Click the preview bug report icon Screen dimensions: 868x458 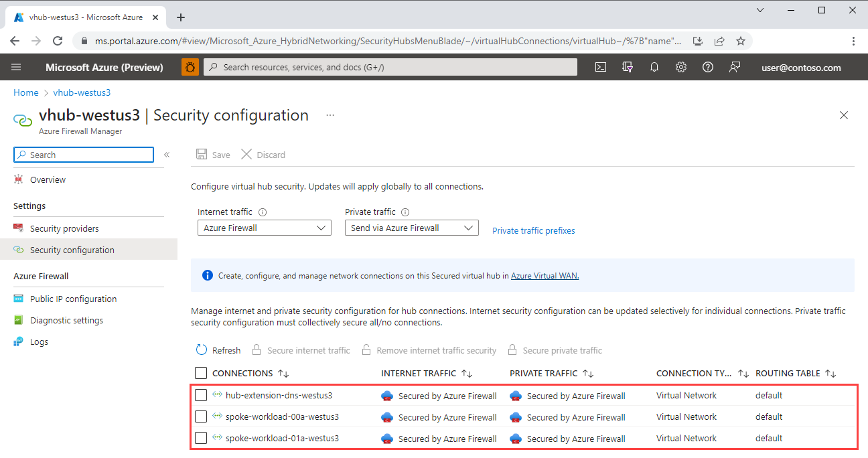point(190,67)
